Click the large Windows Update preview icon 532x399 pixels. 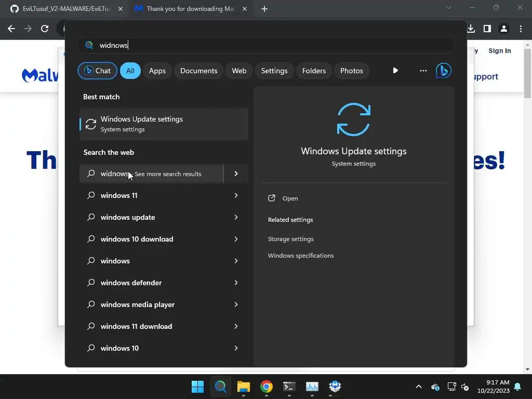point(353,119)
